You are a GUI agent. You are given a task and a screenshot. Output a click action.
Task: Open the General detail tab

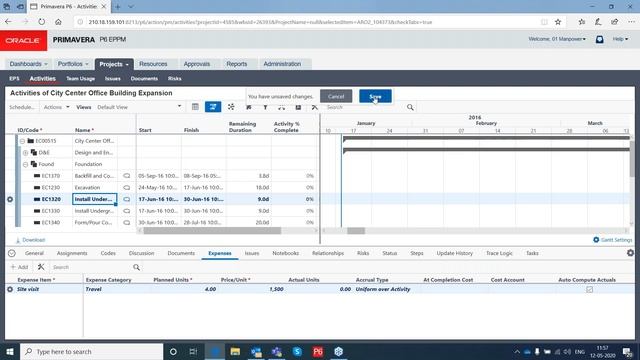[x=34, y=253]
